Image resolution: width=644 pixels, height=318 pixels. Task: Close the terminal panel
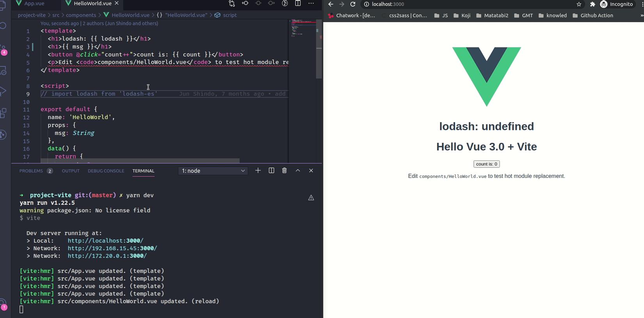tap(311, 171)
